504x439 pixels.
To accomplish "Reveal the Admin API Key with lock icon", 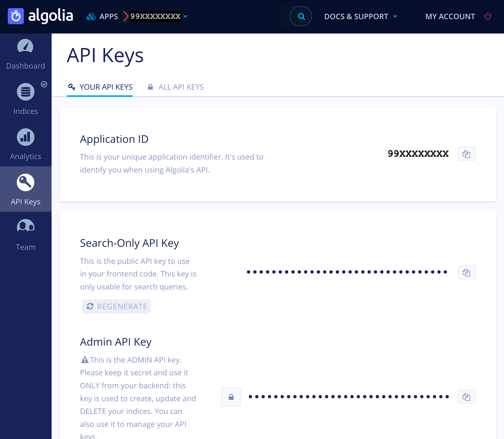I will (x=231, y=397).
